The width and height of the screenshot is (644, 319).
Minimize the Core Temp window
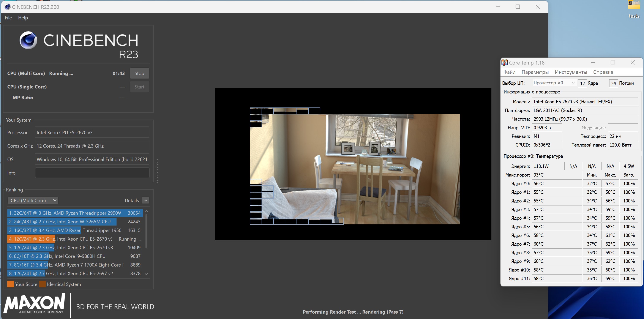pyautogui.click(x=593, y=63)
